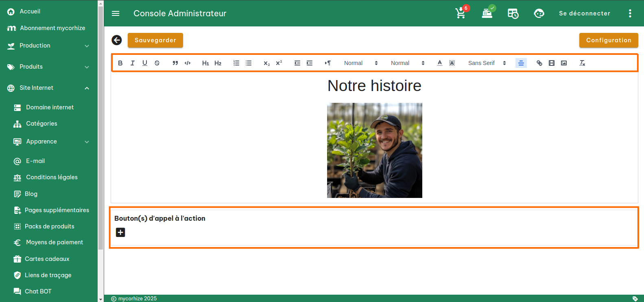Click sidebar scrollbar down arrow

click(101, 299)
